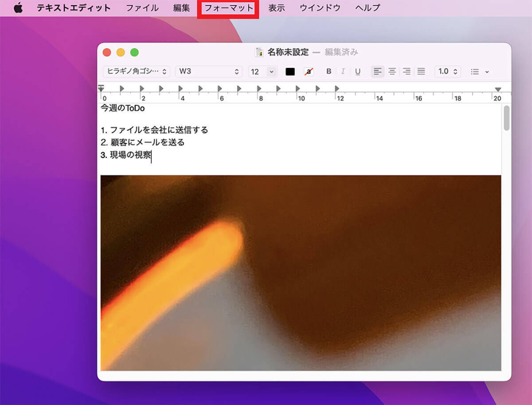Screen dimensions: 532x405
Task: Click the document icon in title bar
Action: [259, 52]
